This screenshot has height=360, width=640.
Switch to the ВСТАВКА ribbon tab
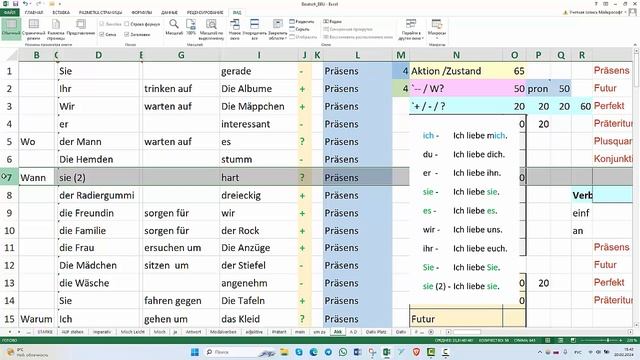point(61,12)
